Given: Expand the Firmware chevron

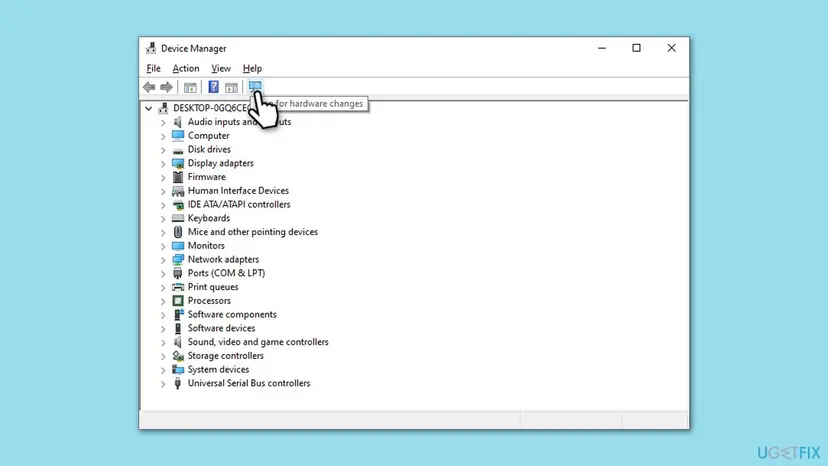Looking at the screenshot, I should click(163, 178).
